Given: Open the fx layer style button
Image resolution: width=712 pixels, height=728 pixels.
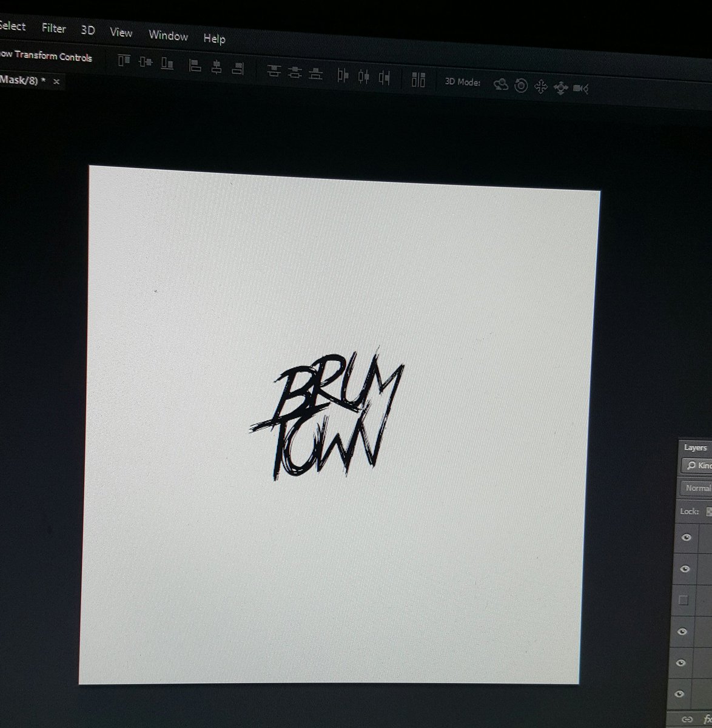Looking at the screenshot, I should (707, 720).
